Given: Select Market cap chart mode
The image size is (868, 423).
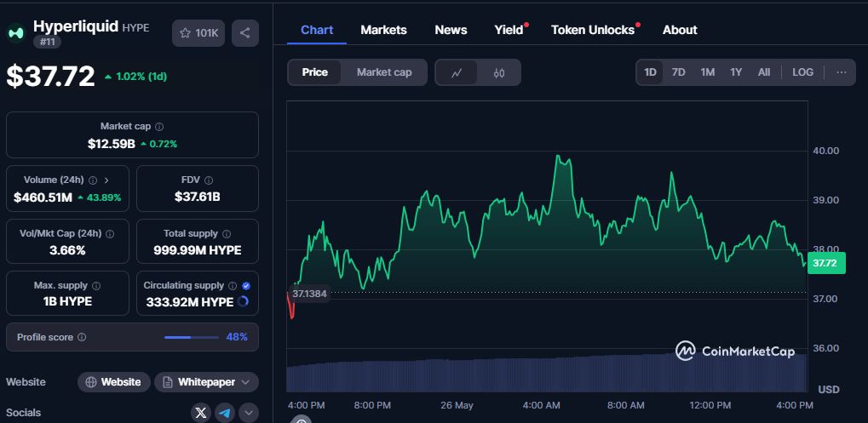Looking at the screenshot, I should [x=384, y=72].
